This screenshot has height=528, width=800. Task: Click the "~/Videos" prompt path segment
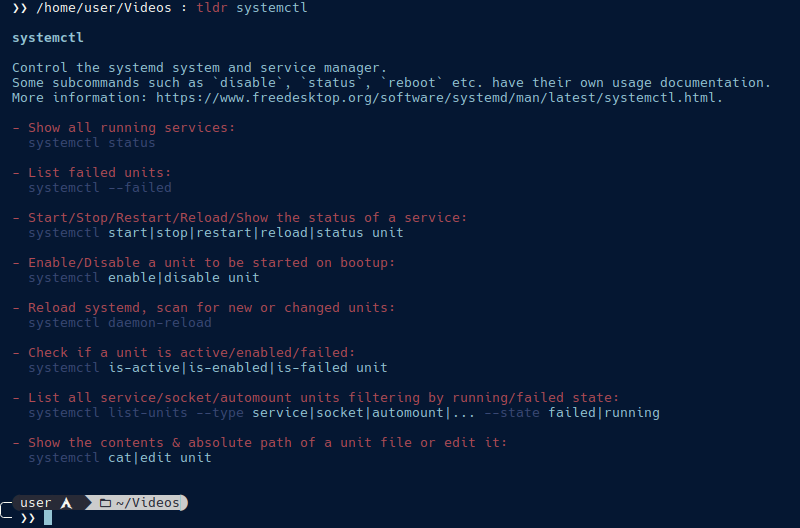click(149, 503)
